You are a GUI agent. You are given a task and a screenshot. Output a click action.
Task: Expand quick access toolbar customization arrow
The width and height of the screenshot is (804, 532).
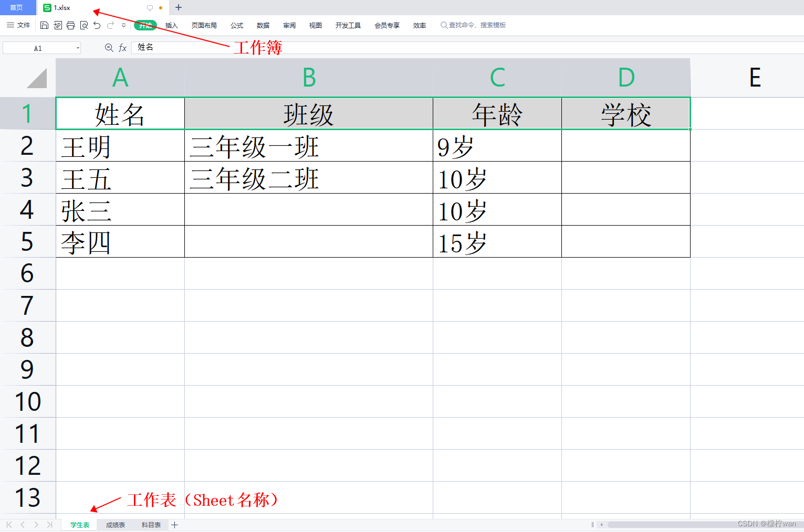124,25
